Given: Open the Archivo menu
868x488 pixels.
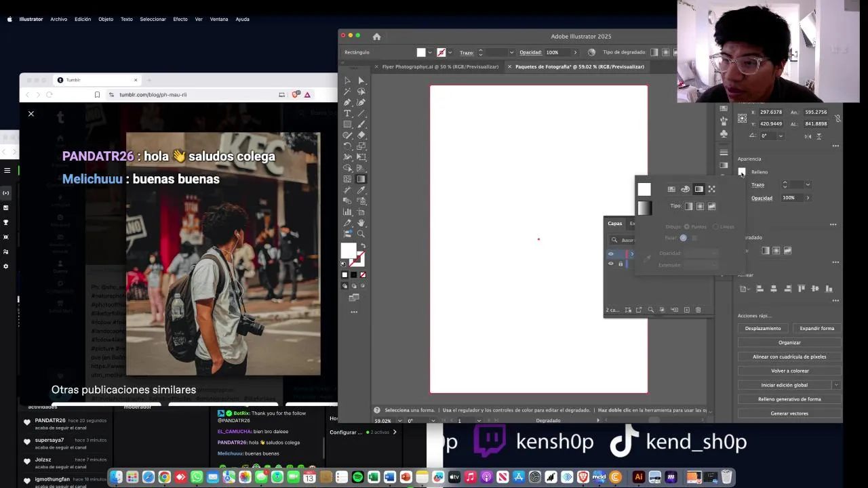Looking at the screenshot, I should [58, 19].
